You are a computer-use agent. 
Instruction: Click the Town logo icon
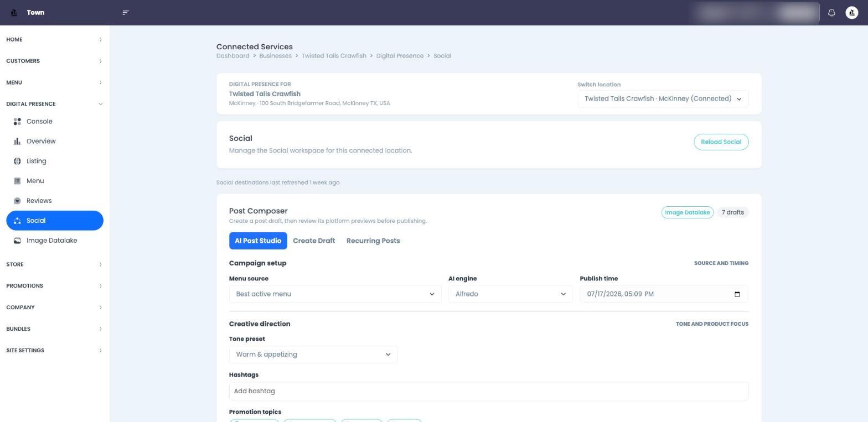14,13
